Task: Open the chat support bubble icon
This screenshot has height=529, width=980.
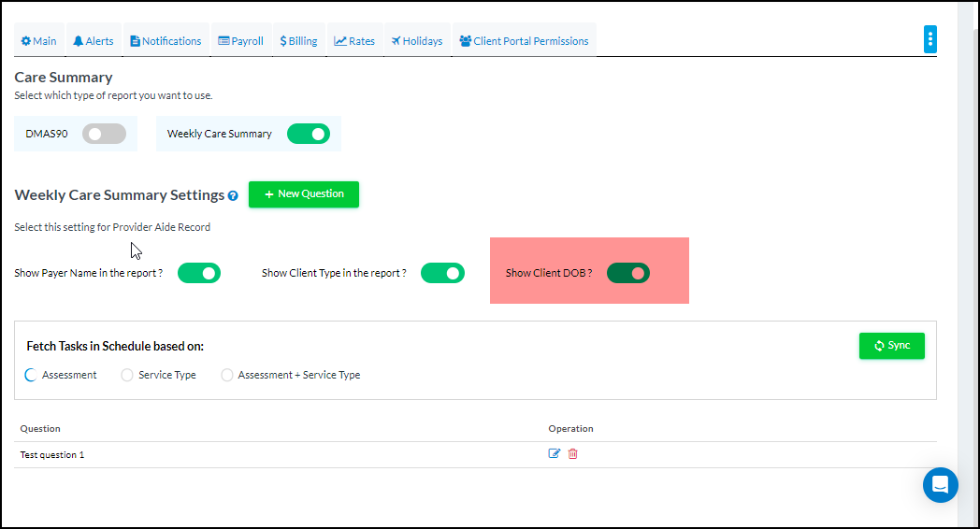Action: coord(940,485)
